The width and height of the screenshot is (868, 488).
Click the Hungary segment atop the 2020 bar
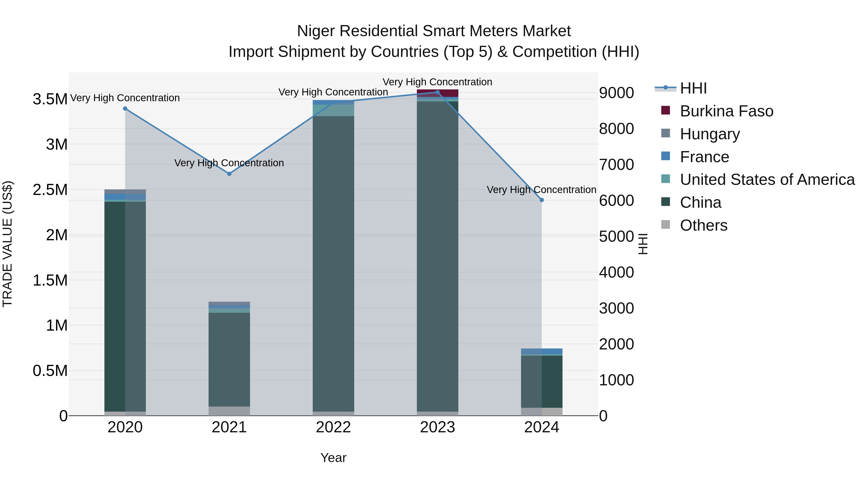(x=125, y=192)
